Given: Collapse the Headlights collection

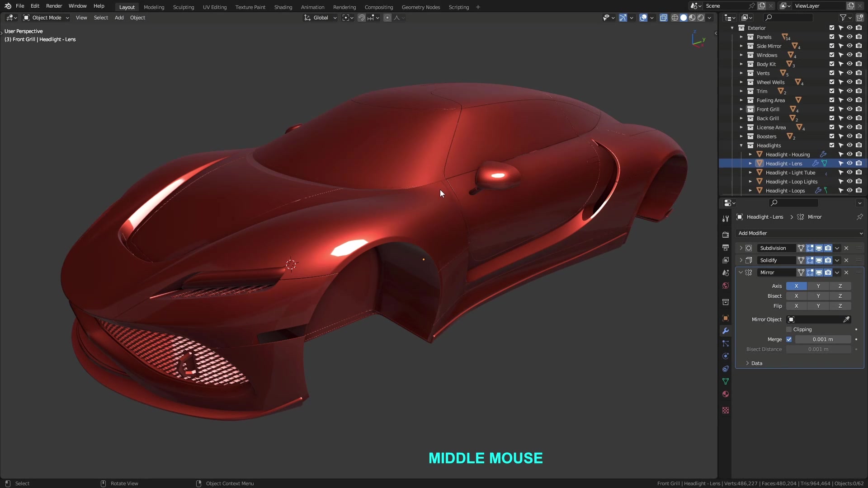Looking at the screenshot, I should [741, 145].
